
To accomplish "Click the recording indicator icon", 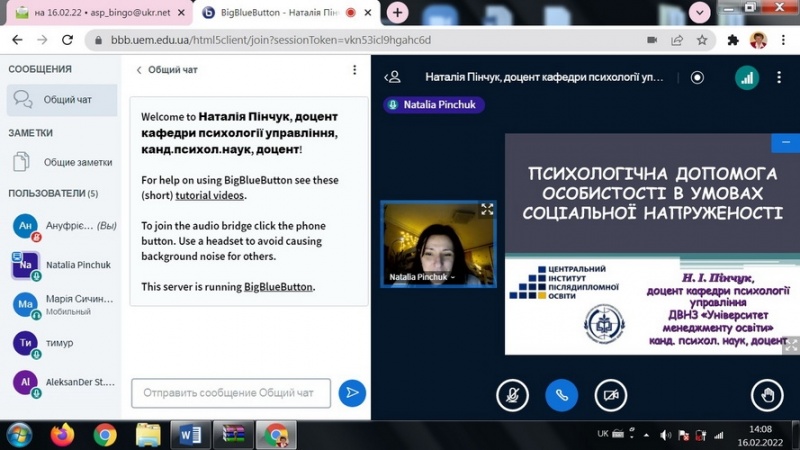I will pyautogui.click(x=697, y=78).
